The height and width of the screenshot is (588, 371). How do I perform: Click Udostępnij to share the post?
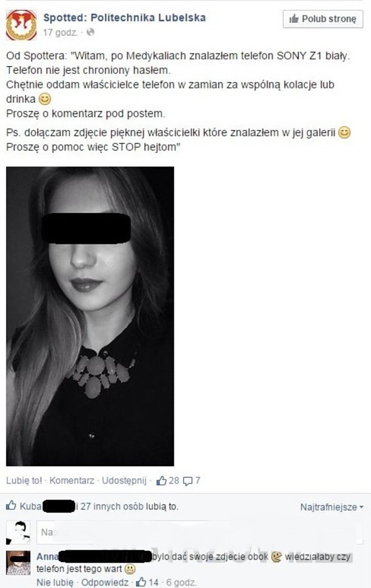[x=124, y=481]
